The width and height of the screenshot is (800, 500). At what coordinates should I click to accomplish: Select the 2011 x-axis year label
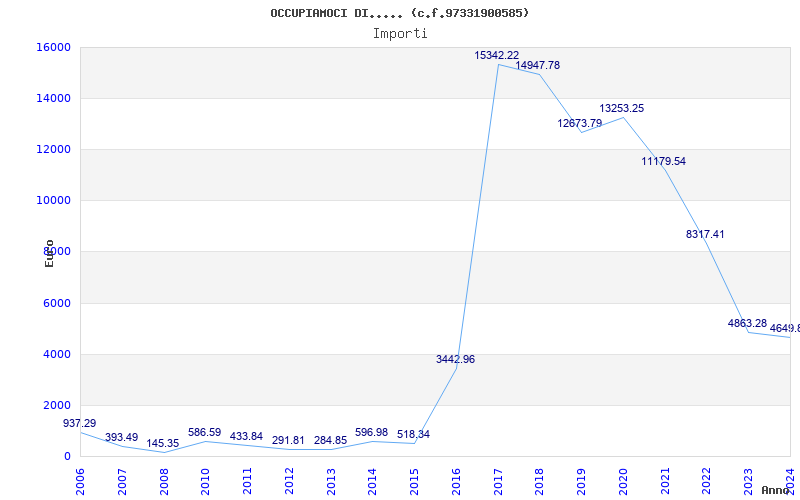click(247, 481)
